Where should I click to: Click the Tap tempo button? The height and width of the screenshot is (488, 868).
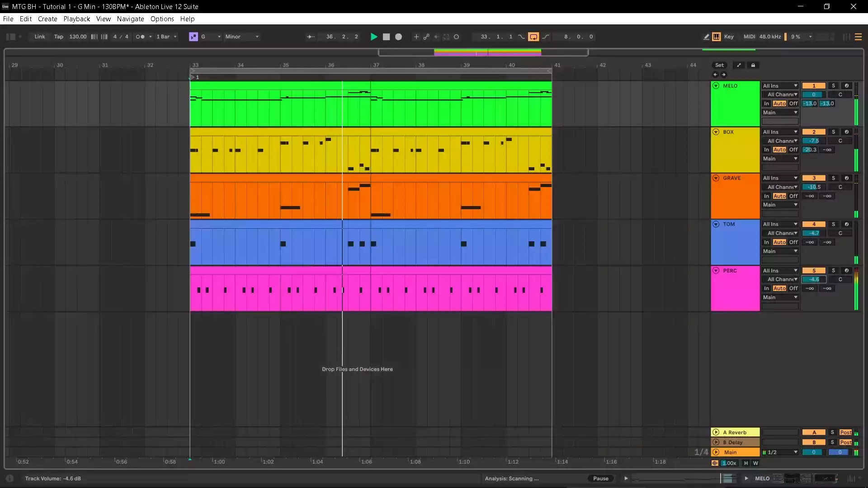(59, 37)
